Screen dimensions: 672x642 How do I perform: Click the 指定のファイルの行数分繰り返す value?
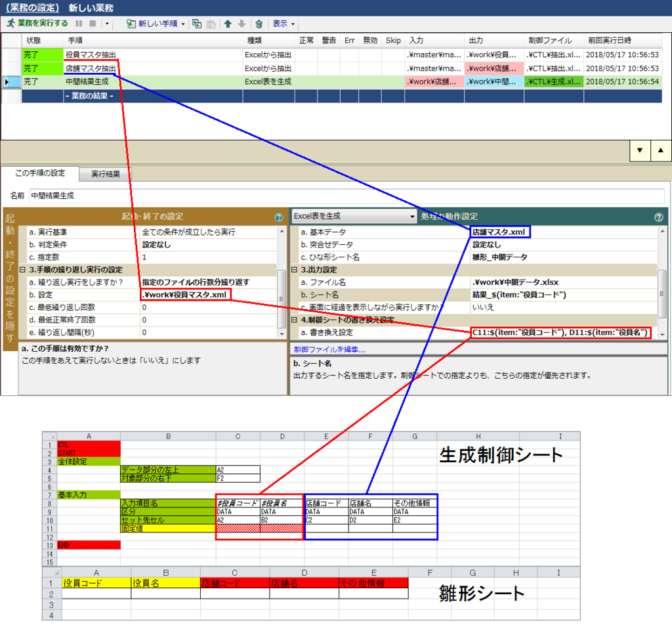tap(196, 282)
